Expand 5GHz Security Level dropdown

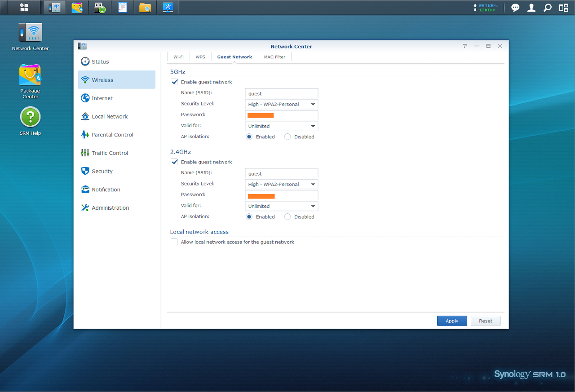pyautogui.click(x=282, y=104)
